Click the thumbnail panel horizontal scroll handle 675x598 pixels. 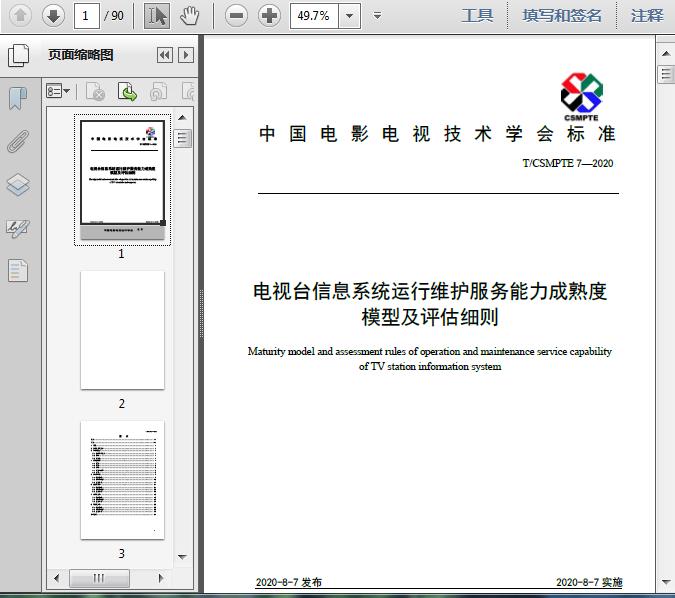pyautogui.click(x=99, y=578)
